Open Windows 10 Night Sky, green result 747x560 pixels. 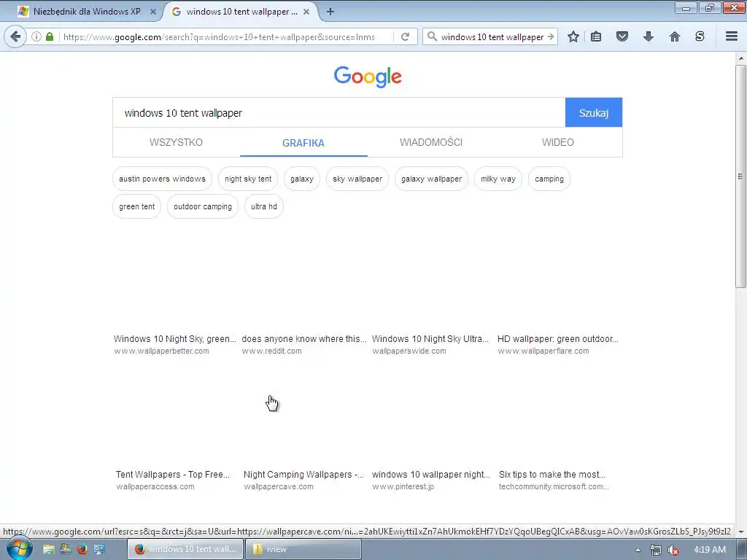(175, 339)
